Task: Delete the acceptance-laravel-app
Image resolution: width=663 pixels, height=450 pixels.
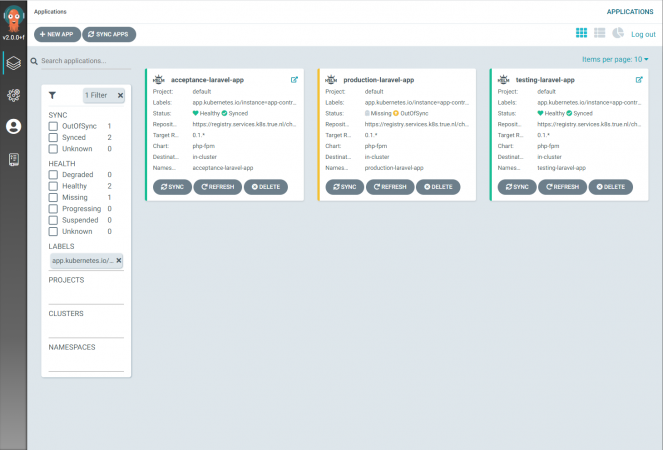Action: [x=266, y=187]
